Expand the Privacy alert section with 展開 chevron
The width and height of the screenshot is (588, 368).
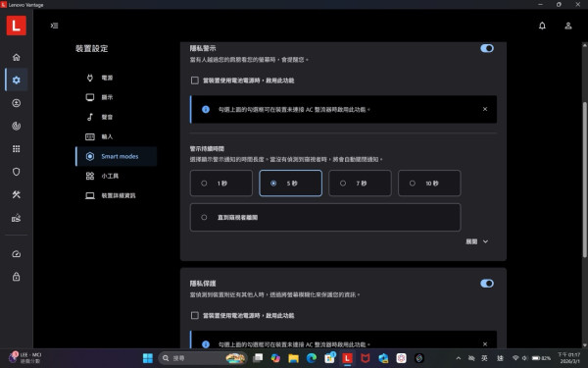coord(477,241)
